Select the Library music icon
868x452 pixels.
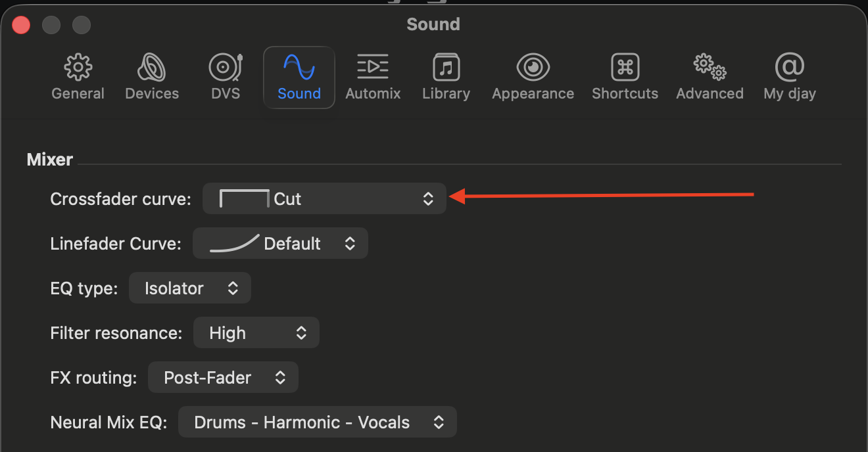click(x=446, y=68)
